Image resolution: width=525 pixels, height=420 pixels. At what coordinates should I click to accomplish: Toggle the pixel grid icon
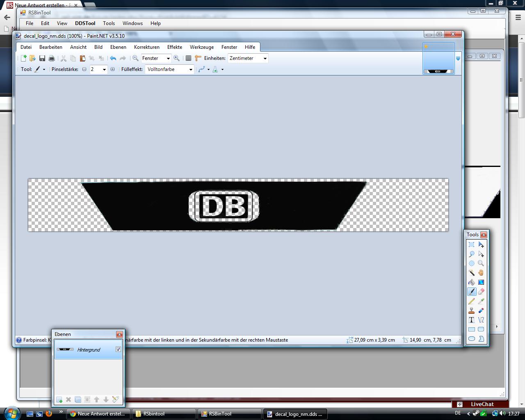point(188,58)
